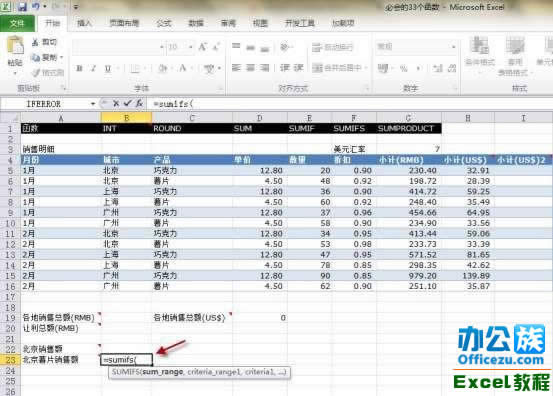Viewport: 553px width, 396px height.
Task: Click the Decrease Indent icon
Action: (x=284, y=67)
